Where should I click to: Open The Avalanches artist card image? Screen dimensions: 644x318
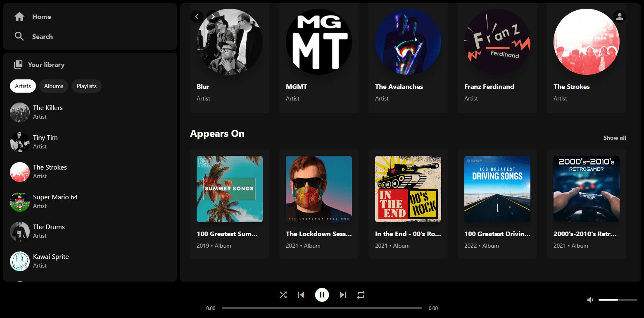[x=408, y=42]
